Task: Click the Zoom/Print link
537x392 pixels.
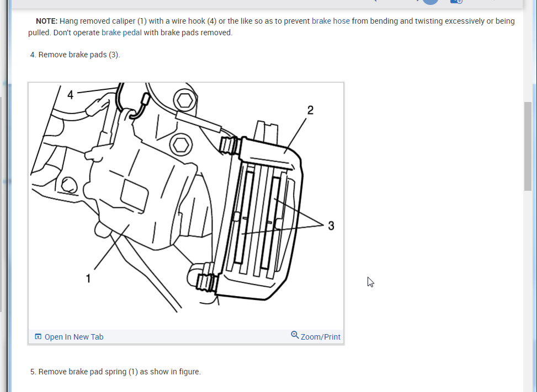Action: pos(321,337)
